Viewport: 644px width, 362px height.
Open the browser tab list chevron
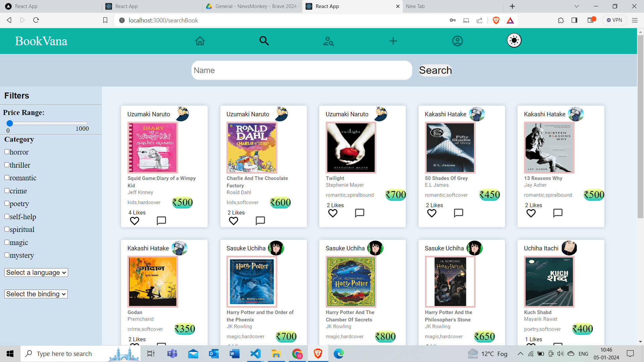tap(577, 6)
